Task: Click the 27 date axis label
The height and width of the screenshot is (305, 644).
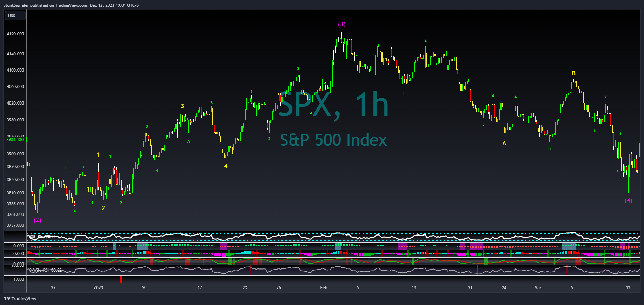Action: point(53,288)
